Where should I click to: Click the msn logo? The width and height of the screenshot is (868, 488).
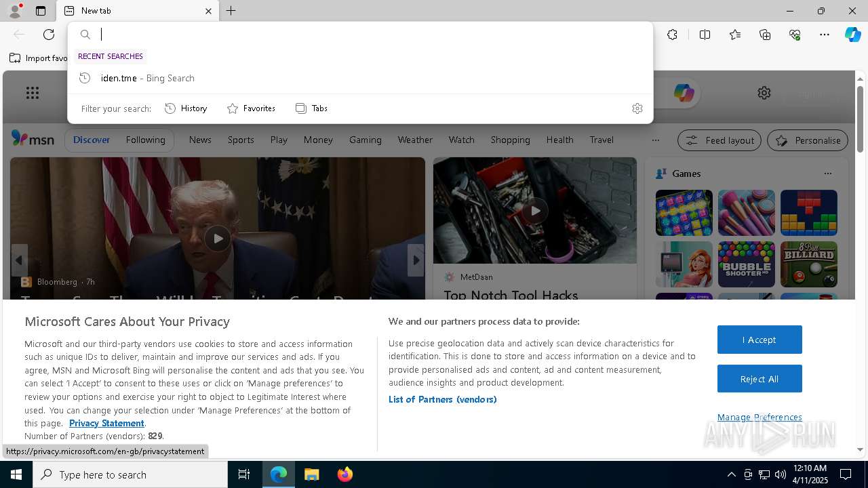[33, 139]
